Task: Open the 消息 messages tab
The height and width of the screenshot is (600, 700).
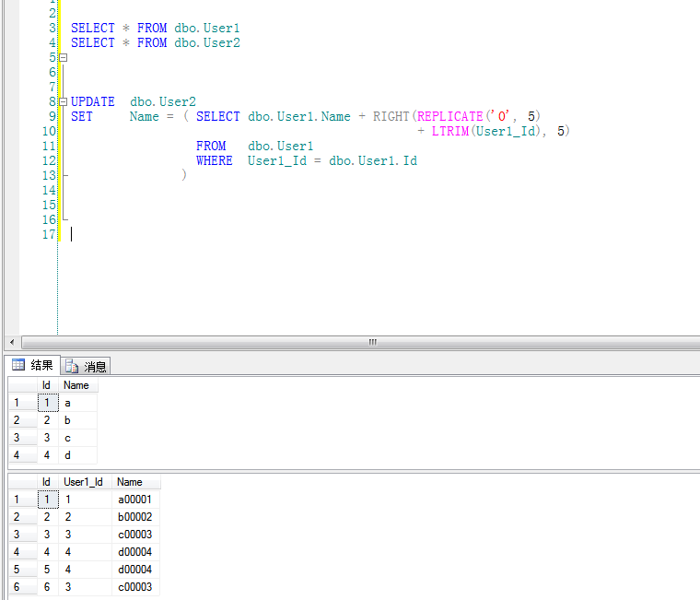Action: tap(86, 366)
